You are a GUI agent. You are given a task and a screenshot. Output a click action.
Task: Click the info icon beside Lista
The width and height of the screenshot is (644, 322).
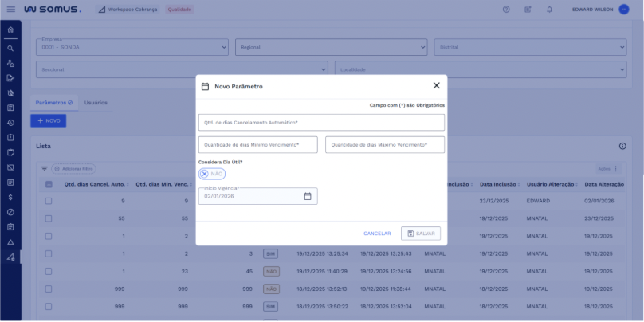[x=622, y=147]
